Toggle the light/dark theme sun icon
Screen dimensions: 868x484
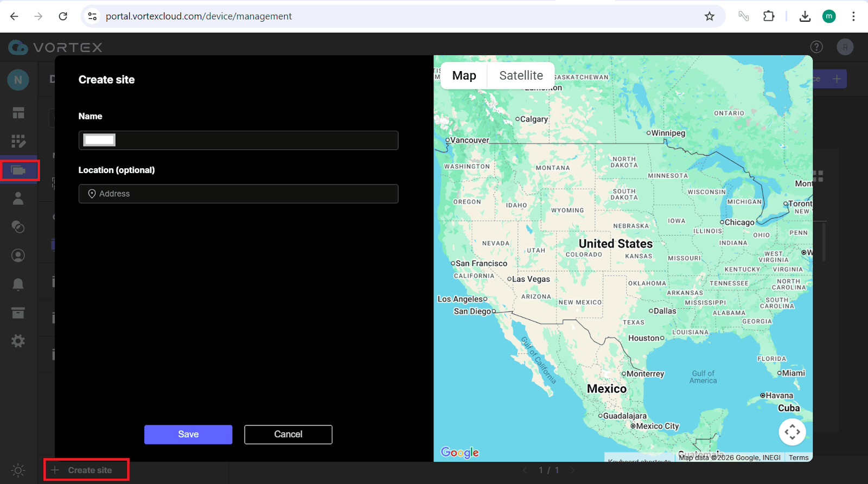(18, 470)
